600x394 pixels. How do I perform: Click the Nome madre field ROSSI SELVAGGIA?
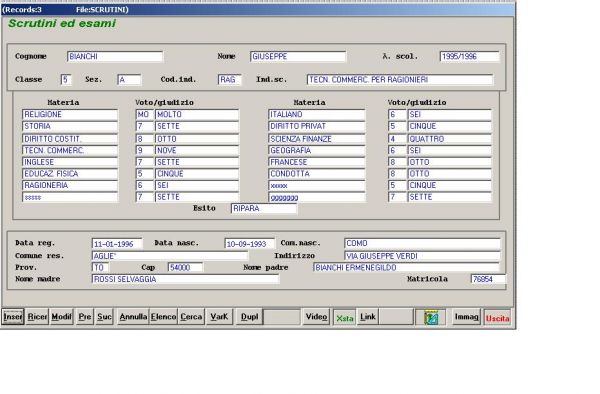click(185, 279)
